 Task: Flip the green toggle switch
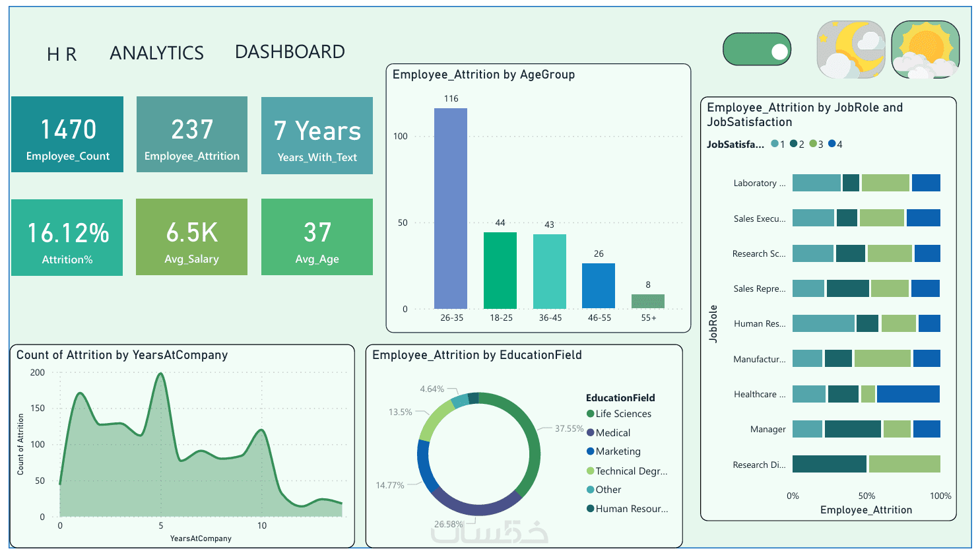[757, 49]
